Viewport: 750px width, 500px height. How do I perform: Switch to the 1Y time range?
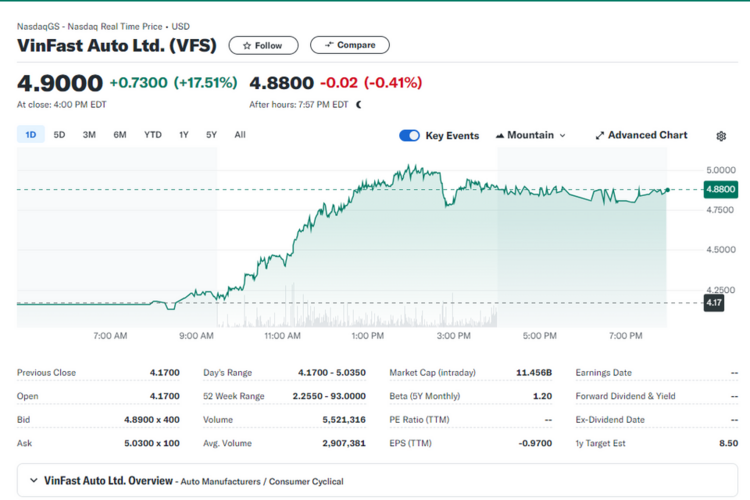coord(184,135)
